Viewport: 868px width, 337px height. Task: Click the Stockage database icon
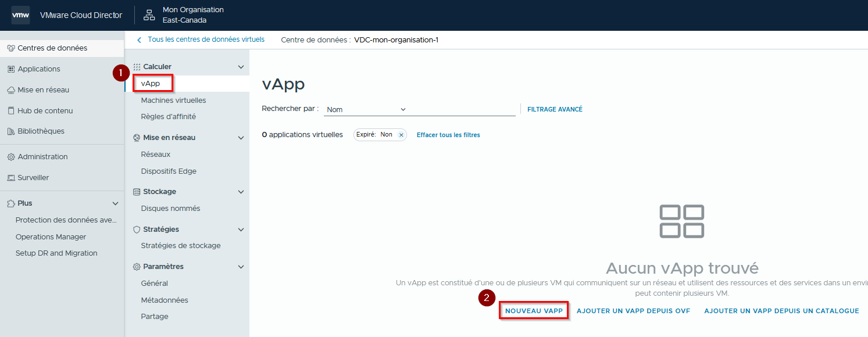[x=137, y=192]
